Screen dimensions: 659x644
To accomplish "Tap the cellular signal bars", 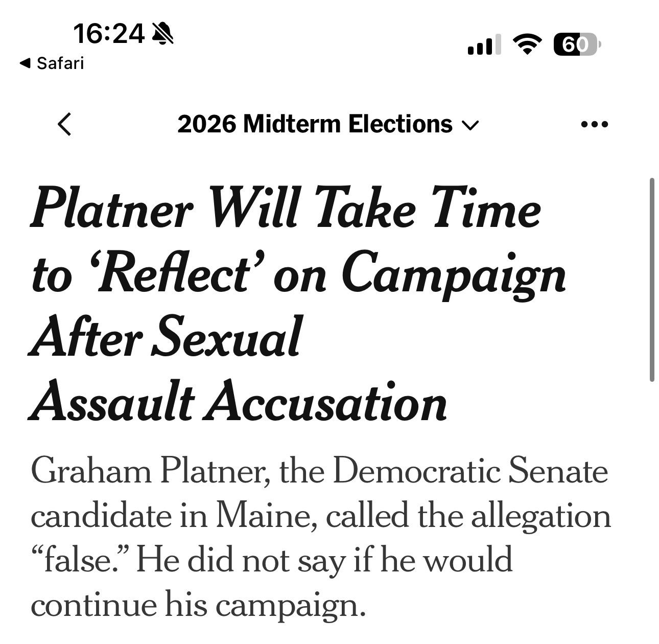I will pos(483,45).
